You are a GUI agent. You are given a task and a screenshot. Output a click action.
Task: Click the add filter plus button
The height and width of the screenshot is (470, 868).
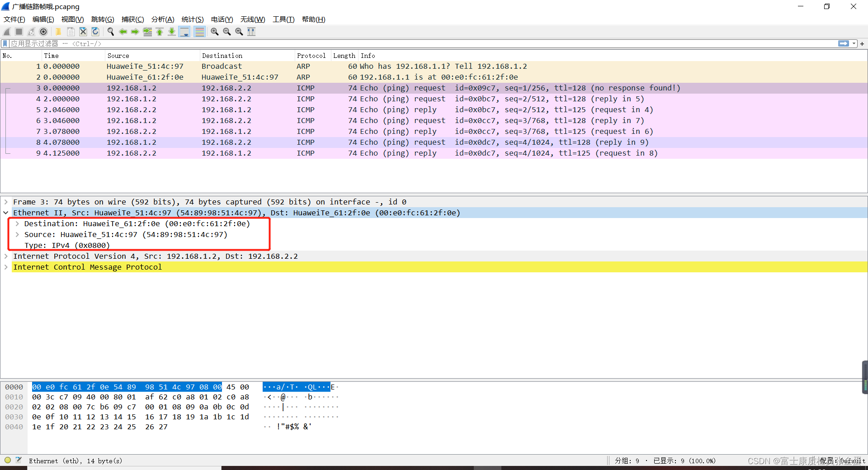[862, 43]
